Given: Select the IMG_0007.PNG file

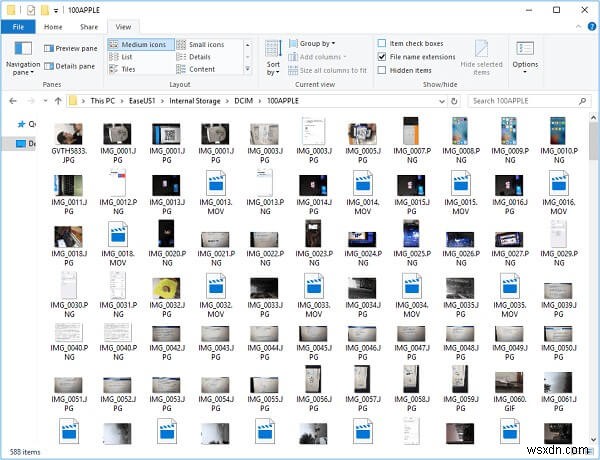Looking at the screenshot, I should pos(412,140).
